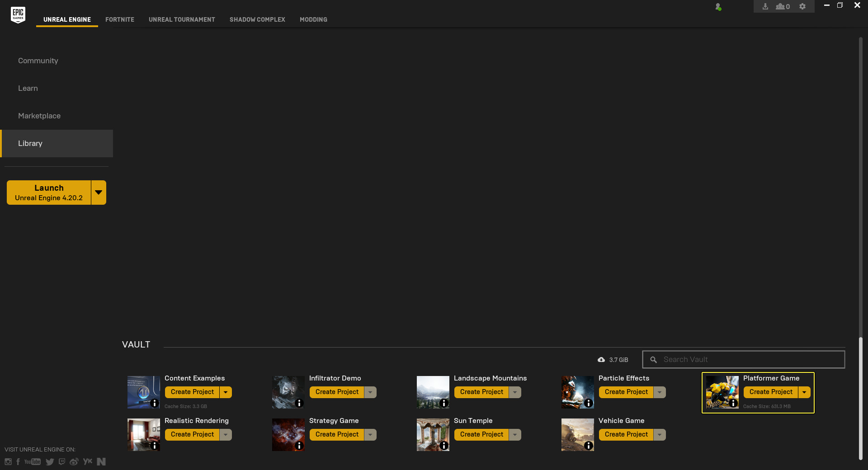Viewport: 868px width, 470px height.
Task: Expand dropdown next to Platformer Game Create Project
Action: [804, 392]
